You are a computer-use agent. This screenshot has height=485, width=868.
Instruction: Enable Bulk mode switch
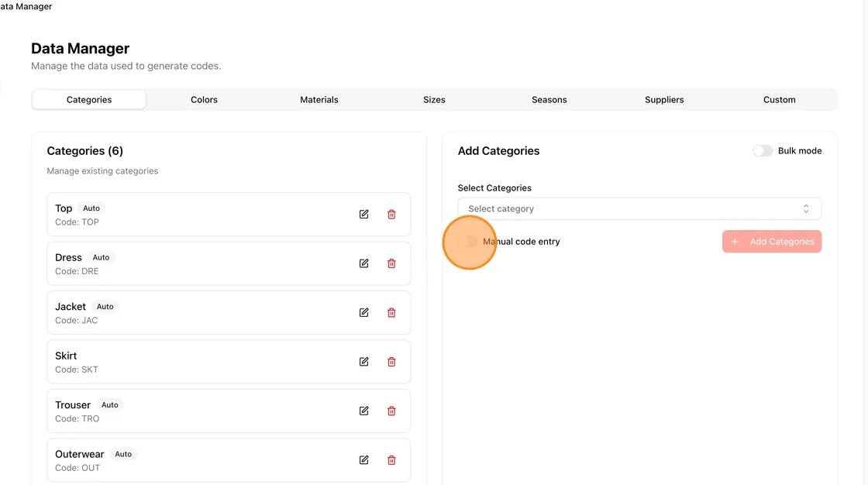(x=763, y=150)
